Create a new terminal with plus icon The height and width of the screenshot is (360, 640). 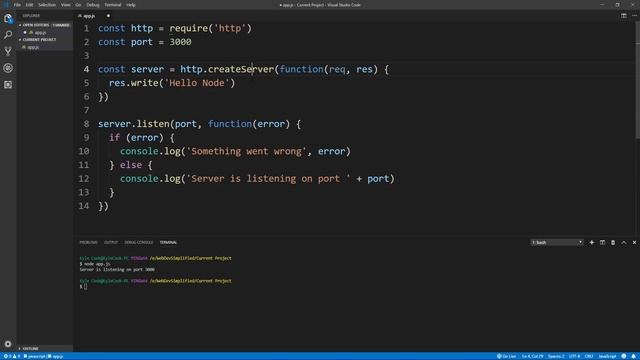591,242
